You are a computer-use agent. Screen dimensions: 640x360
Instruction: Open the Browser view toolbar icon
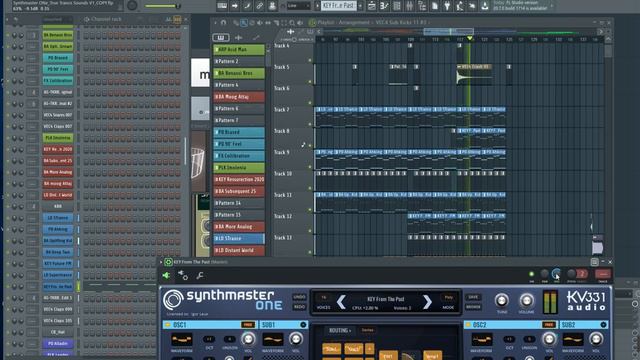click(422, 6)
